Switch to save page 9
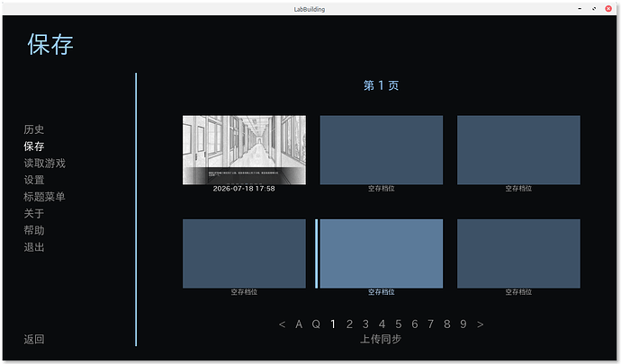The height and width of the screenshot is (364, 621). 463,324
